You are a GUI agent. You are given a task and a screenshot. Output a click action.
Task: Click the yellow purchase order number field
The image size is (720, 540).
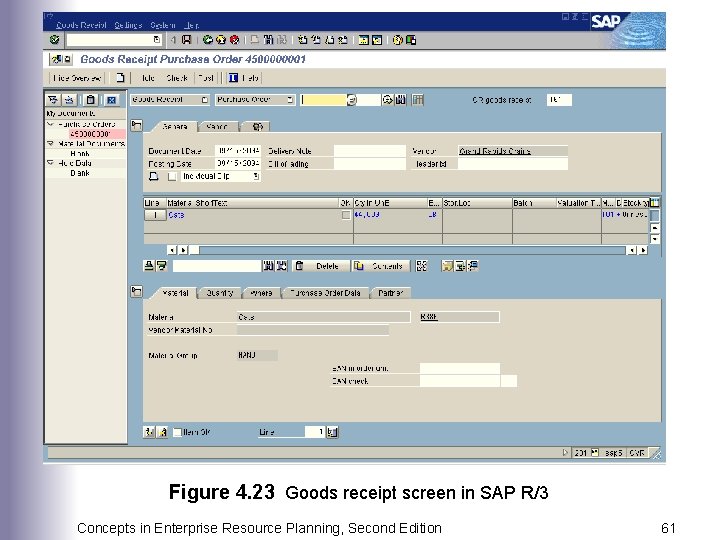(324, 100)
